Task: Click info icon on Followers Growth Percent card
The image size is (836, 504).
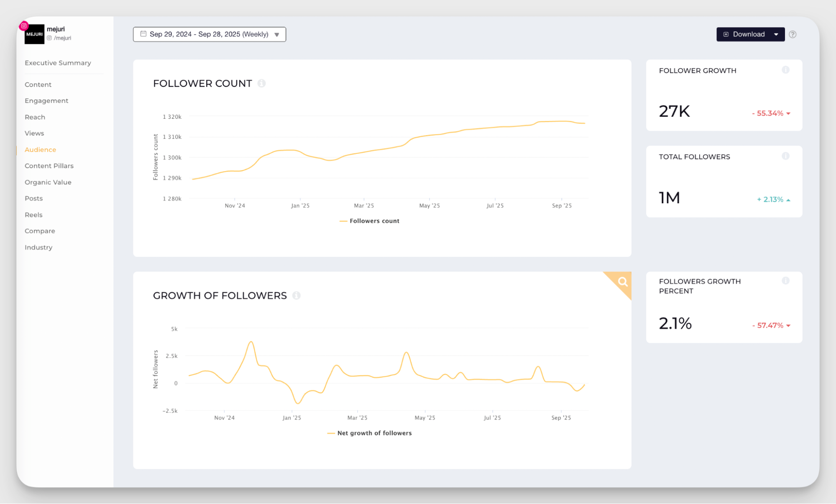Action: click(785, 281)
